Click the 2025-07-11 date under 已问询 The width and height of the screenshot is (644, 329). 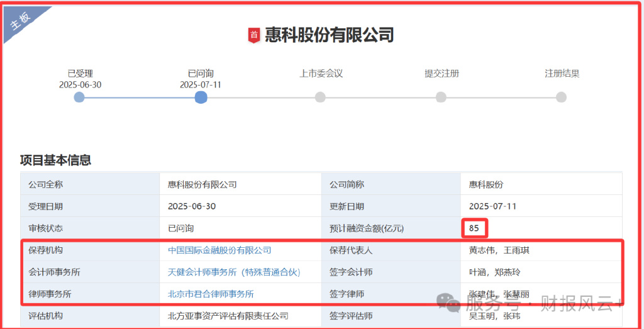pyautogui.click(x=201, y=85)
